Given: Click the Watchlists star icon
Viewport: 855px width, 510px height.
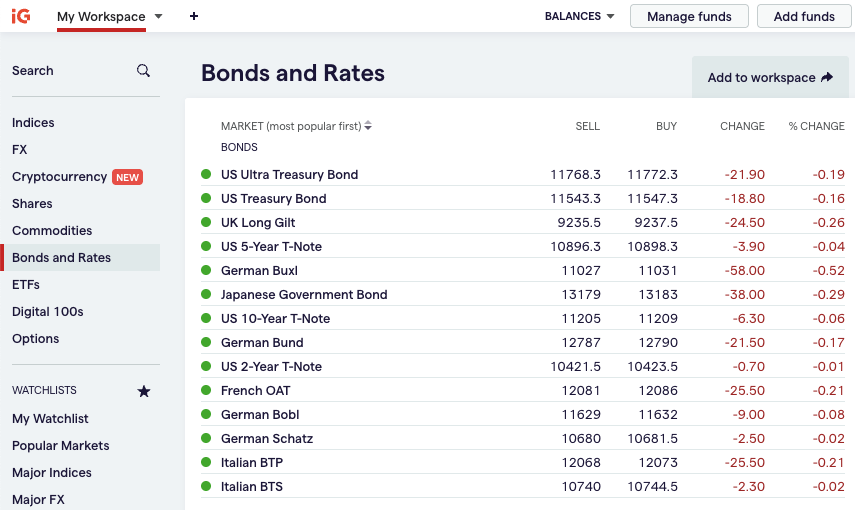Looking at the screenshot, I should pos(144,391).
